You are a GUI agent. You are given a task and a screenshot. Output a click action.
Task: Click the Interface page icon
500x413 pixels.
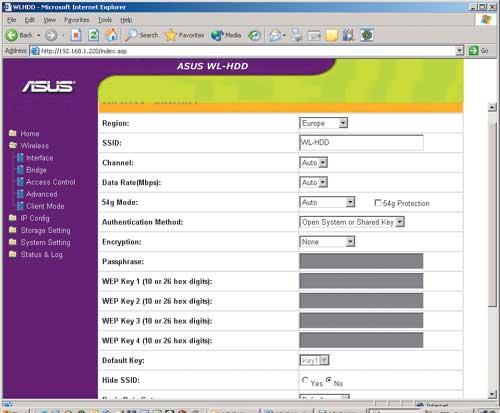21,157
